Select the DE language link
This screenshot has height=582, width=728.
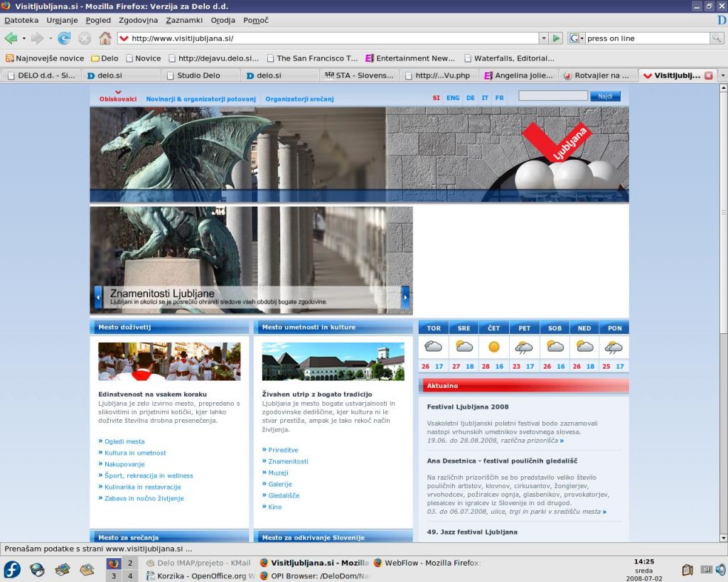click(x=471, y=98)
